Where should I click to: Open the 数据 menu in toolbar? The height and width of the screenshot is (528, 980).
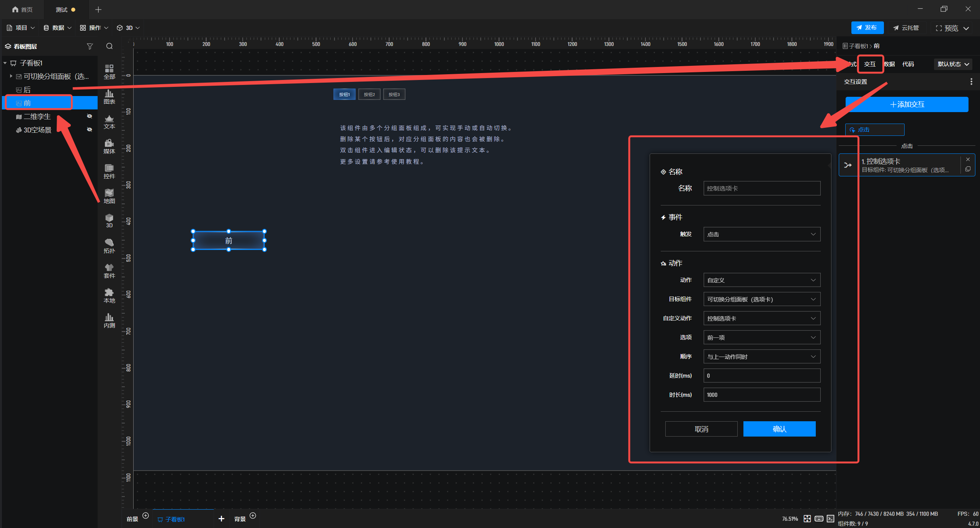pyautogui.click(x=57, y=28)
